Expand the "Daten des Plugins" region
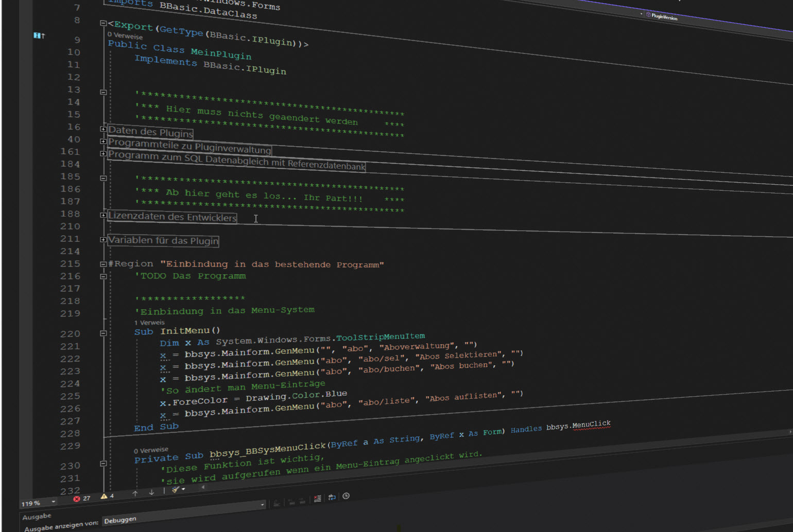The height and width of the screenshot is (532, 793). (x=103, y=129)
